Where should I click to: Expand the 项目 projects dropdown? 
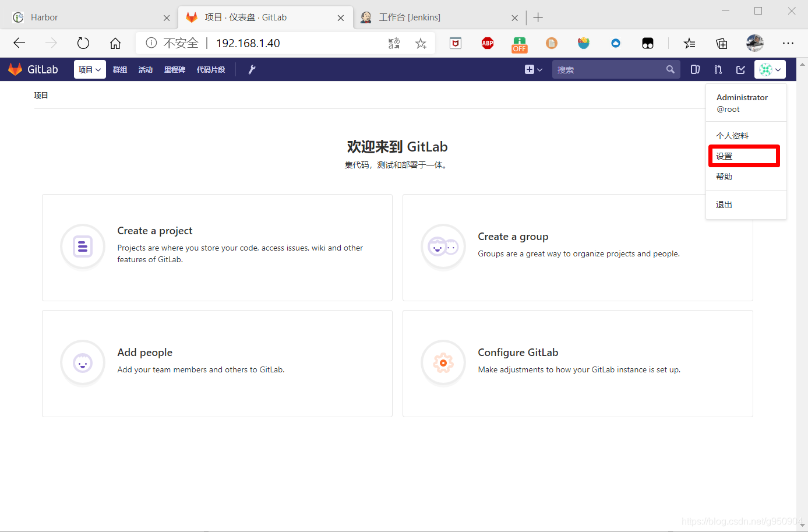pyautogui.click(x=90, y=69)
